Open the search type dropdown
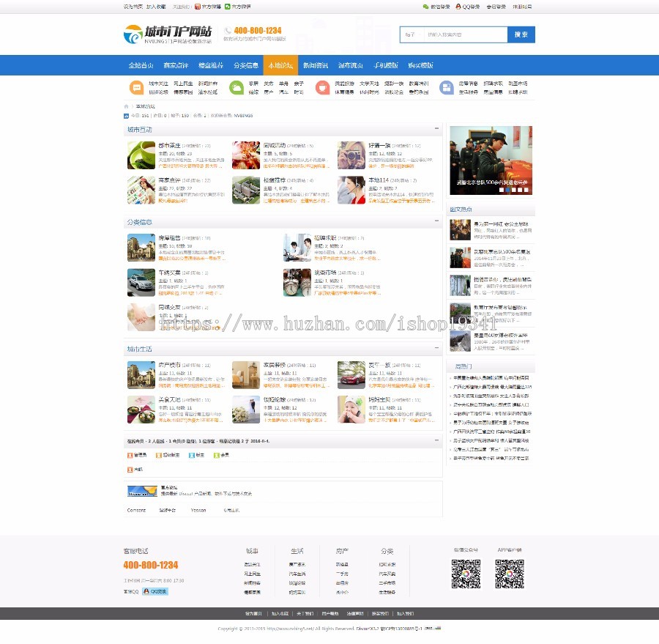 click(412, 34)
